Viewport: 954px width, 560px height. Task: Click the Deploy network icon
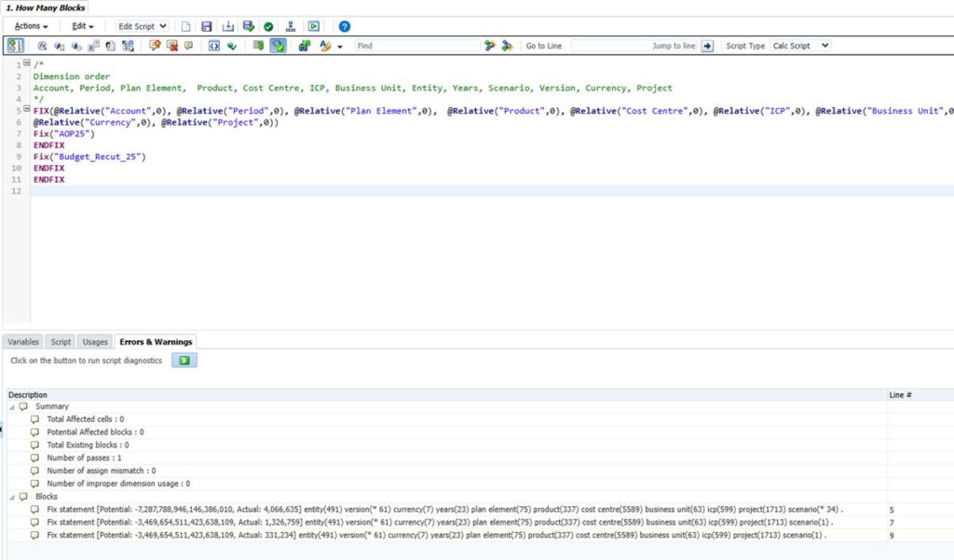coord(291,27)
